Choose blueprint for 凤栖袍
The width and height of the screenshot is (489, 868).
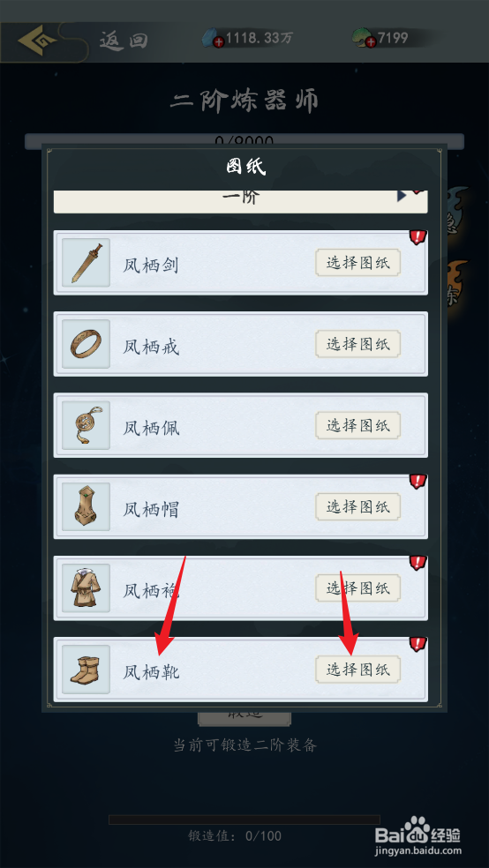click(357, 587)
